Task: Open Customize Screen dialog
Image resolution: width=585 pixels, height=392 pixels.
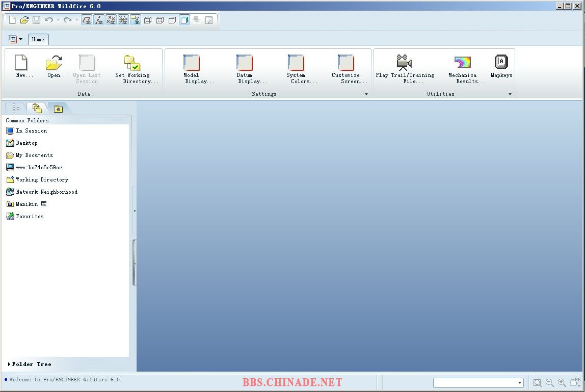Action: pyautogui.click(x=349, y=69)
